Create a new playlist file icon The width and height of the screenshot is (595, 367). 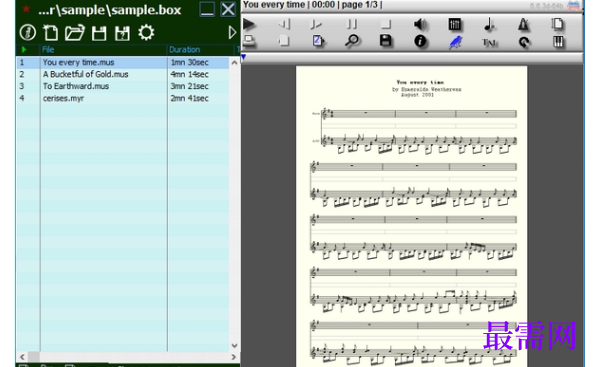[50, 33]
